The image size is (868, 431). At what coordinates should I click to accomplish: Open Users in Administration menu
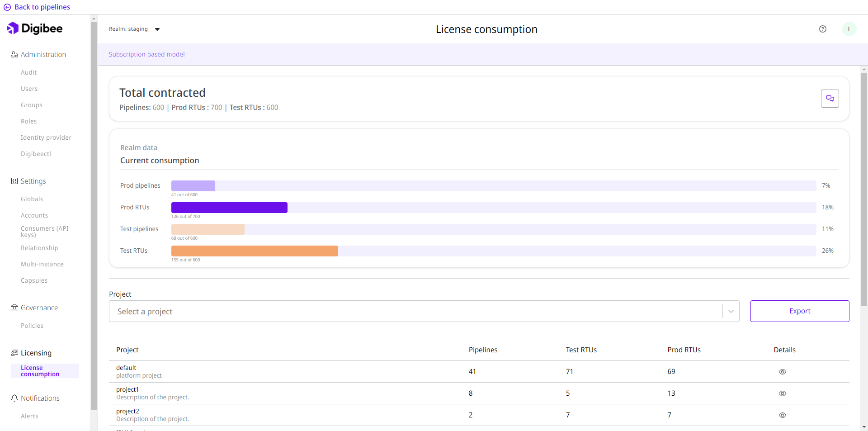tap(29, 89)
